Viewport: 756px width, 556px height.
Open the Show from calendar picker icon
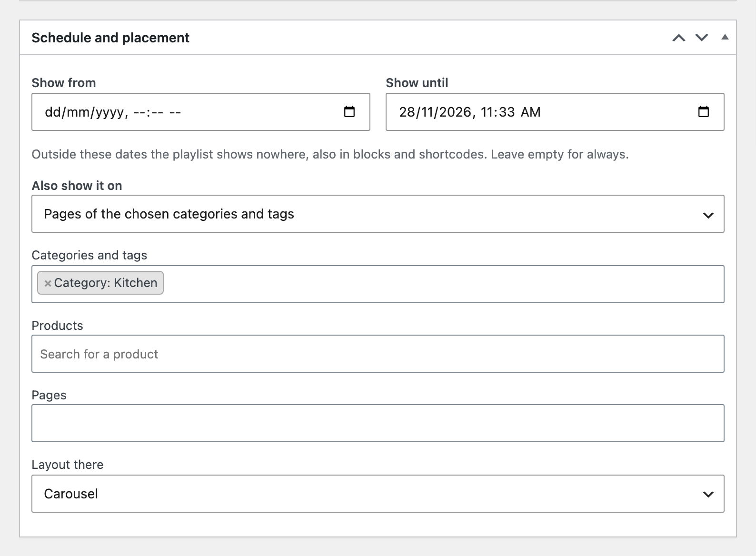tap(349, 112)
